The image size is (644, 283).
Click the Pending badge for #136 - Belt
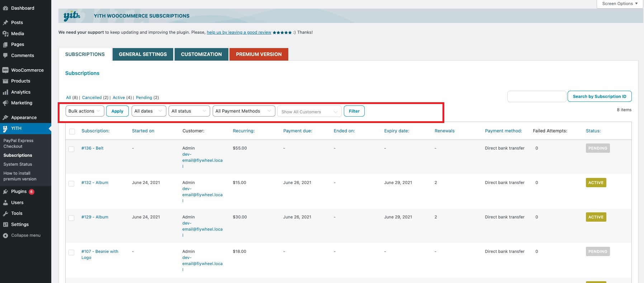click(598, 148)
